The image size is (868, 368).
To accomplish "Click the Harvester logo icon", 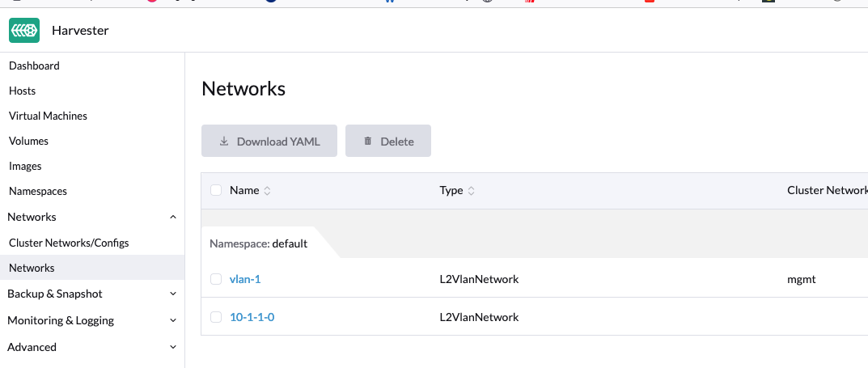I will click(24, 31).
